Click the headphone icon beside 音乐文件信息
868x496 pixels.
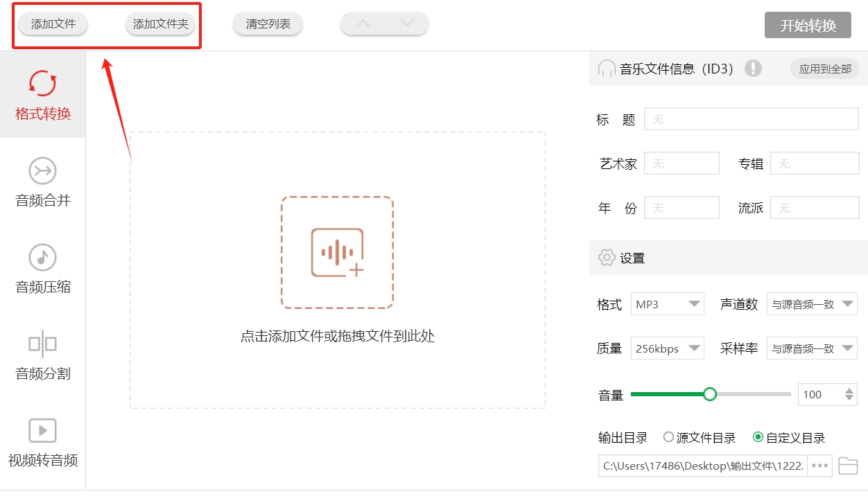607,69
